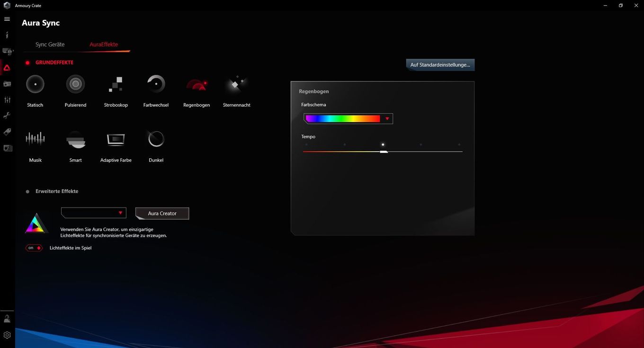Open the user profile icon
Image resolution: width=644 pixels, height=348 pixels.
coord(7,319)
